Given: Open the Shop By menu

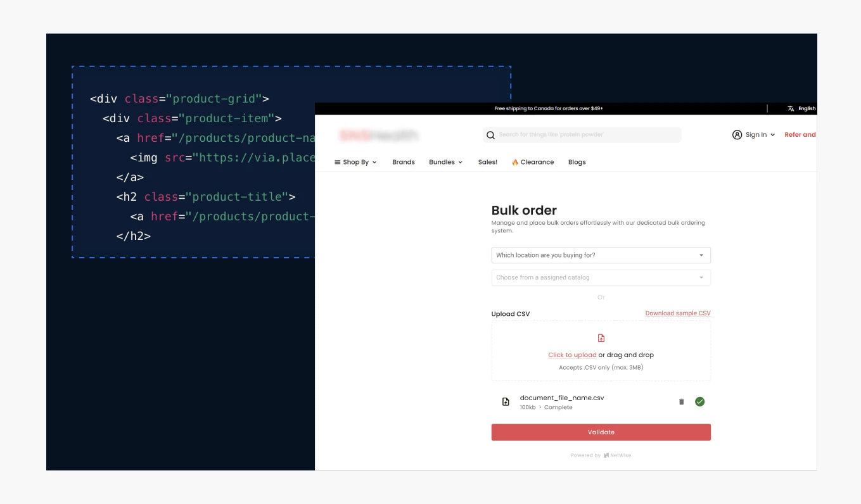Looking at the screenshot, I should (x=355, y=162).
